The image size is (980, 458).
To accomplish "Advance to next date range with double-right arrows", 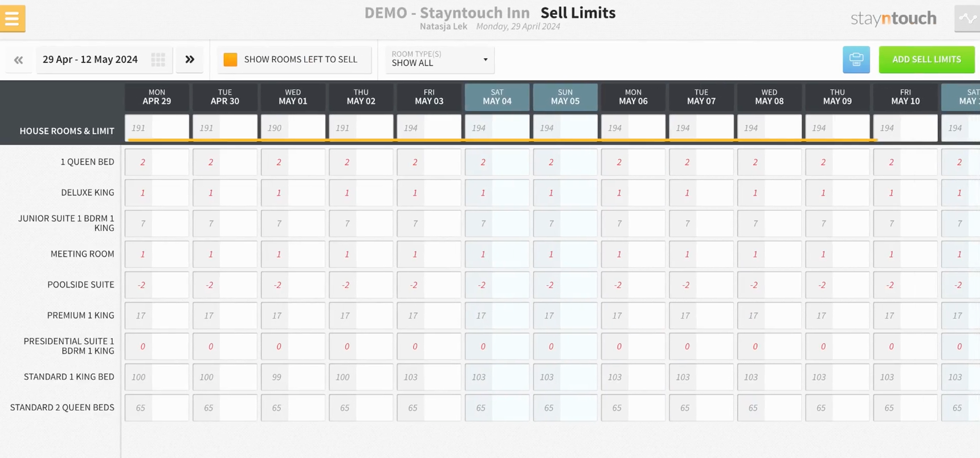I will point(190,59).
